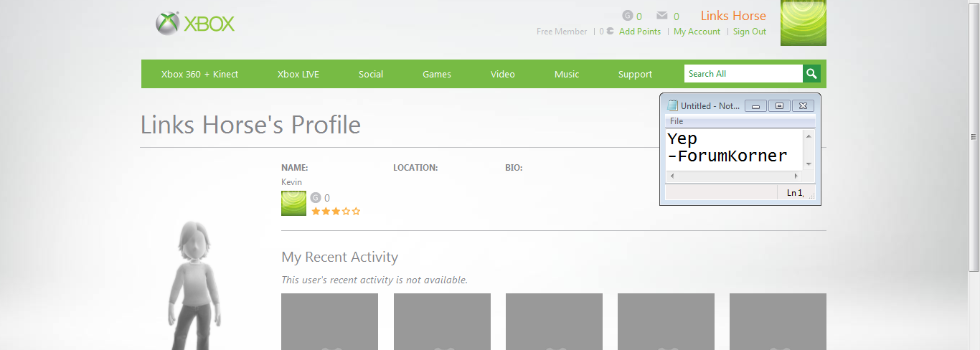Open the Support menu
The image size is (980, 350).
[x=635, y=74]
